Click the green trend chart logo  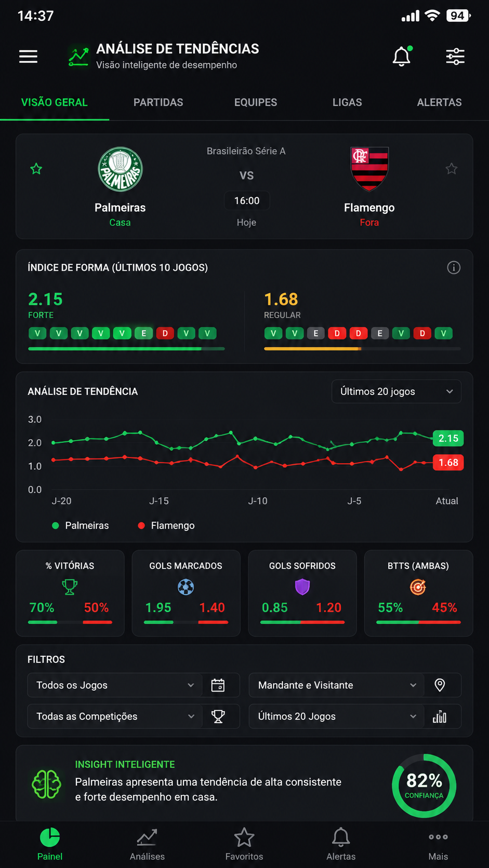[x=78, y=57]
